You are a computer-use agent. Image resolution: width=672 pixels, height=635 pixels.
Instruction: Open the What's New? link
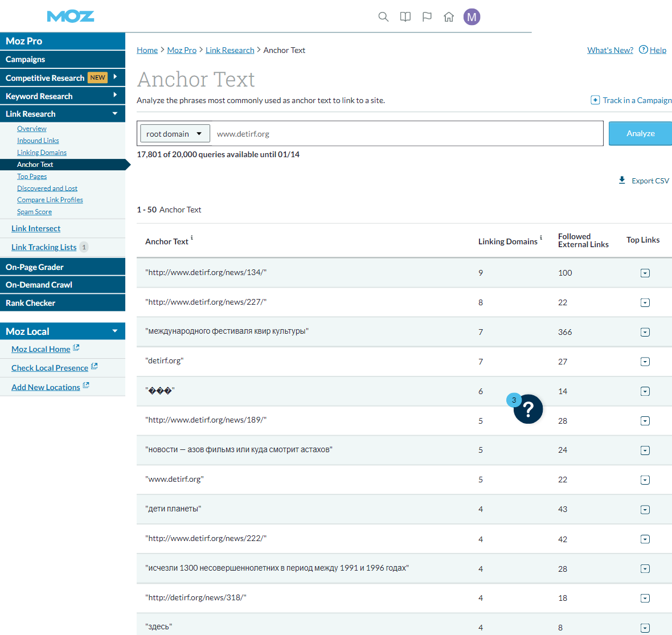tap(610, 50)
